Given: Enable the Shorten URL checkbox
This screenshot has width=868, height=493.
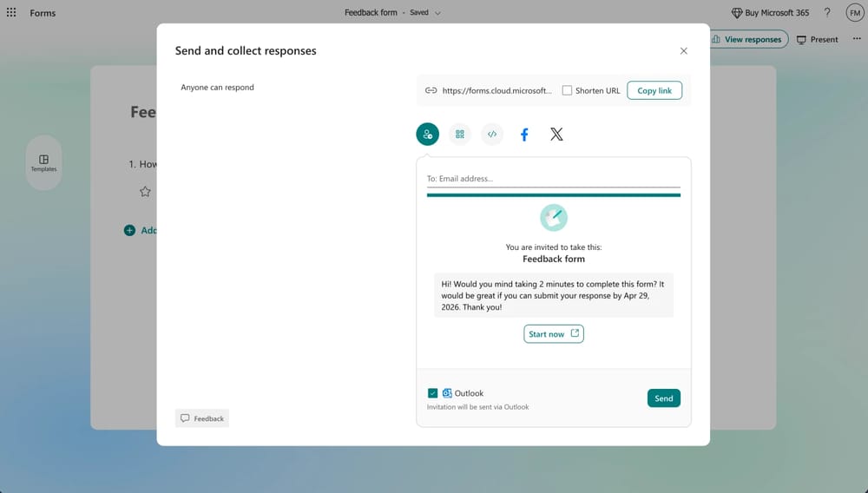Looking at the screenshot, I should click(x=567, y=90).
